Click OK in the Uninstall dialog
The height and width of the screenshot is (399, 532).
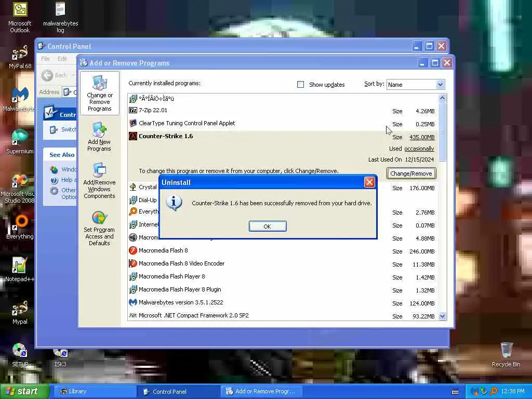(x=268, y=227)
